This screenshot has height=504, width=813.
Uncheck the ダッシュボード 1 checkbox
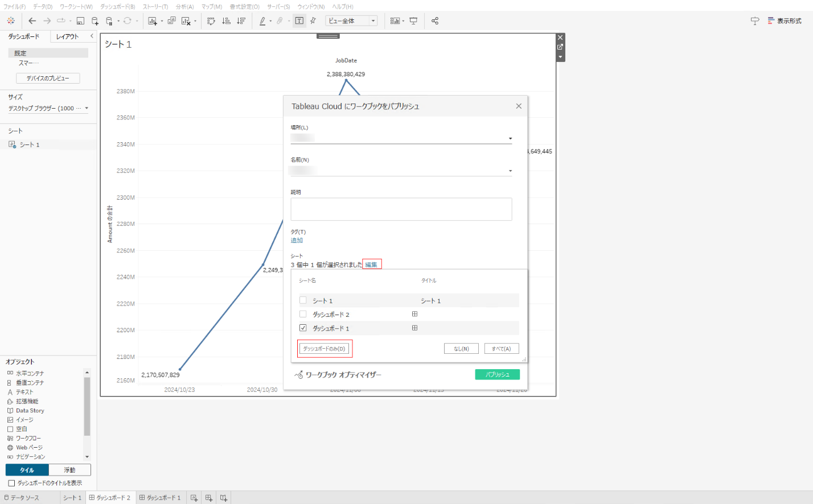[303, 328]
